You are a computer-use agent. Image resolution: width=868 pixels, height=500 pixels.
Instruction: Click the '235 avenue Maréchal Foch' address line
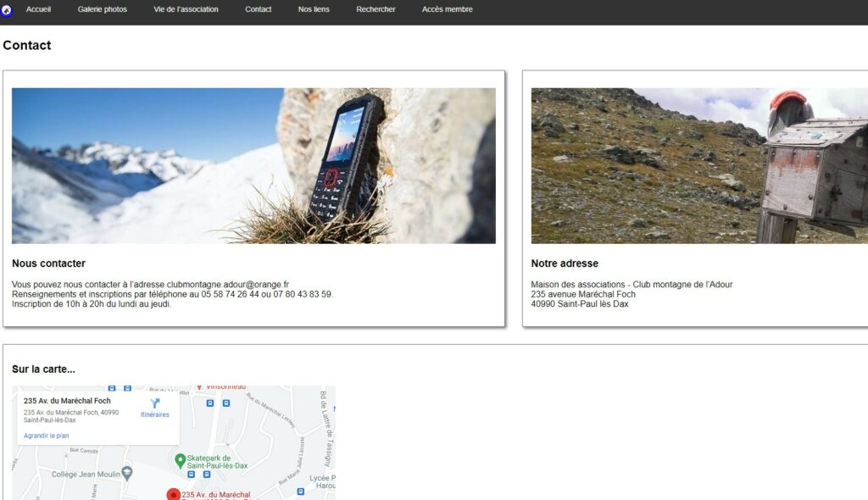(x=583, y=294)
